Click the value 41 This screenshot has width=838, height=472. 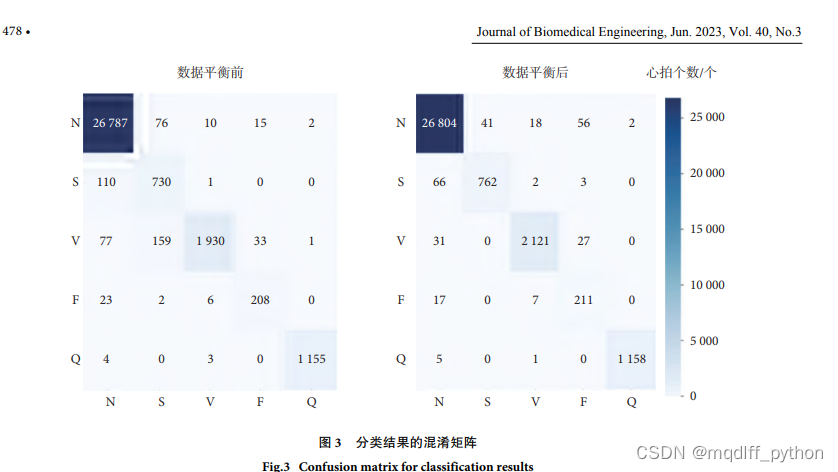point(487,123)
